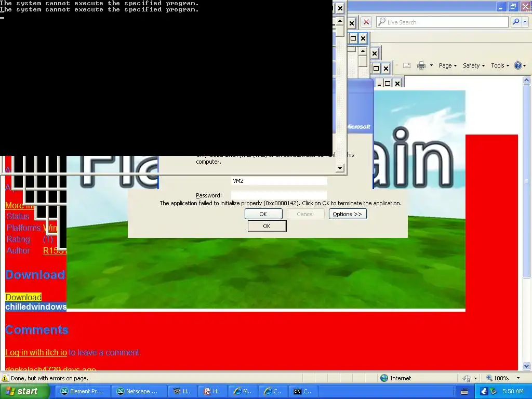Click the grayed Cancel button

(x=305, y=214)
